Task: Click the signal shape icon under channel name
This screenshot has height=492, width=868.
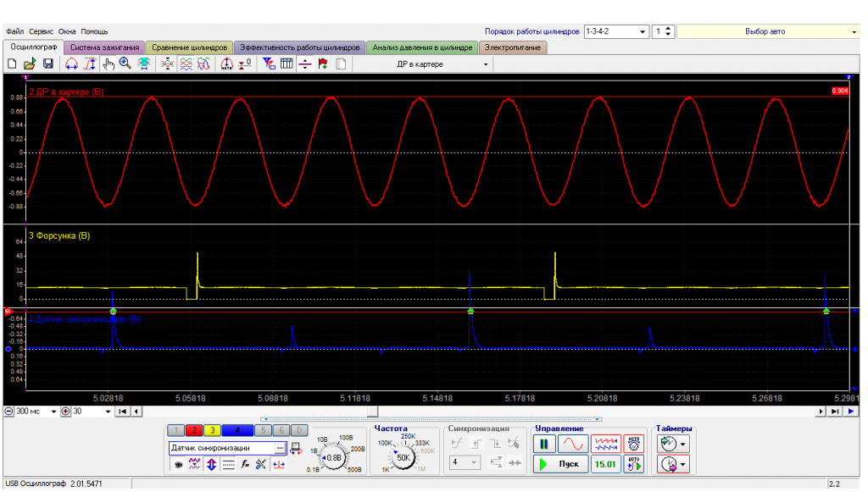Action: tap(194, 464)
